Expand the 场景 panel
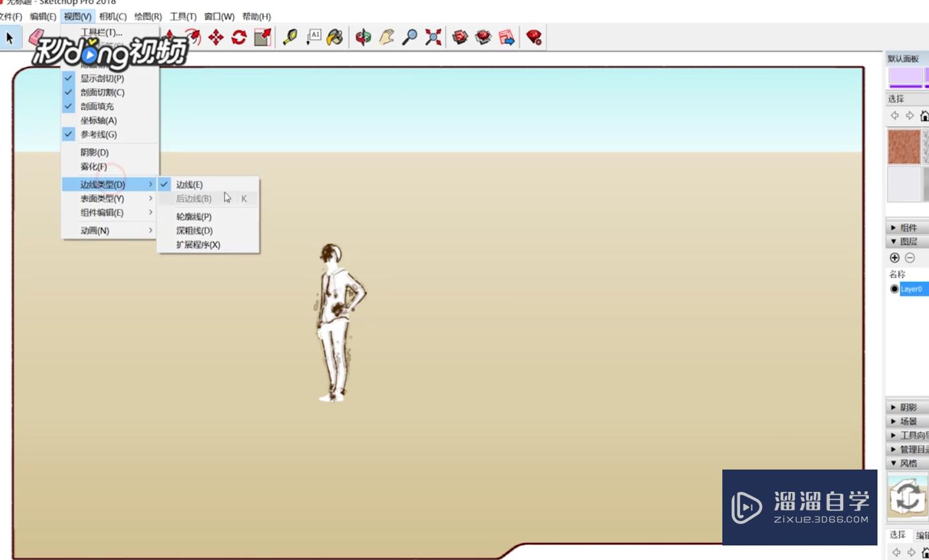The width and height of the screenshot is (929, 560). click(907, 421)
